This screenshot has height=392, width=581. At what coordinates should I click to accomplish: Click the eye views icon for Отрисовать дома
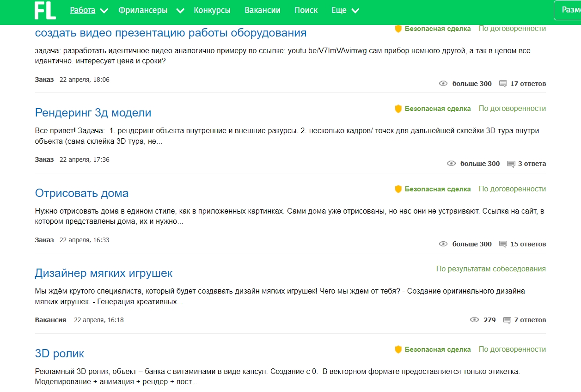click(443, 244)
